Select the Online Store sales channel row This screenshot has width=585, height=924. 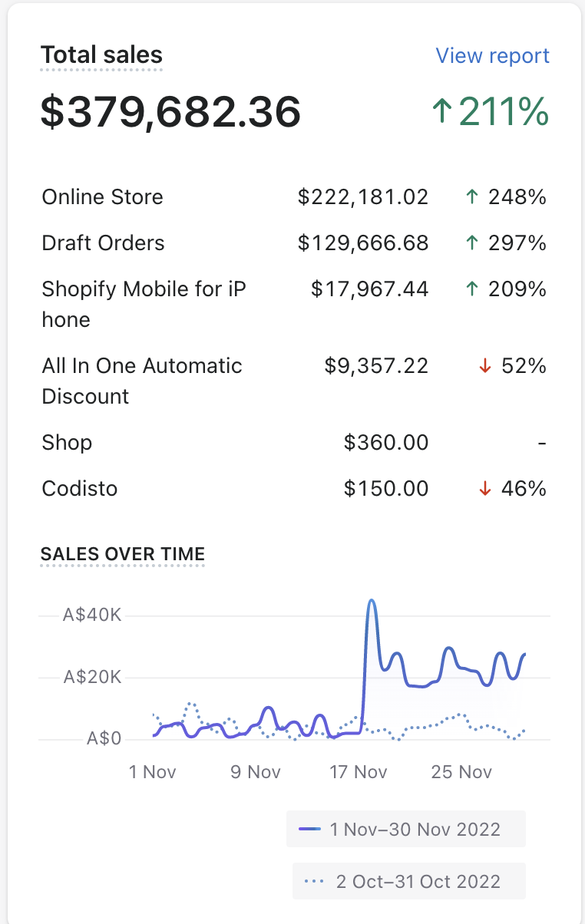[102, 197]
